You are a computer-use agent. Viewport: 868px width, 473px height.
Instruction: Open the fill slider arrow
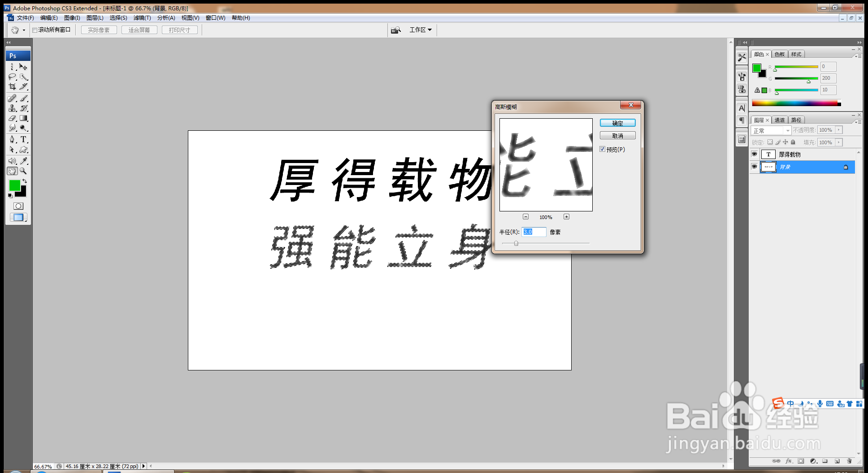pos(839,142)
